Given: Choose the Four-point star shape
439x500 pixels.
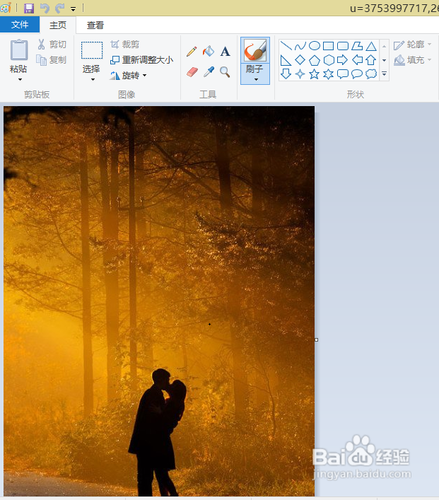Looking at the screenshot, I should (300, 74).
